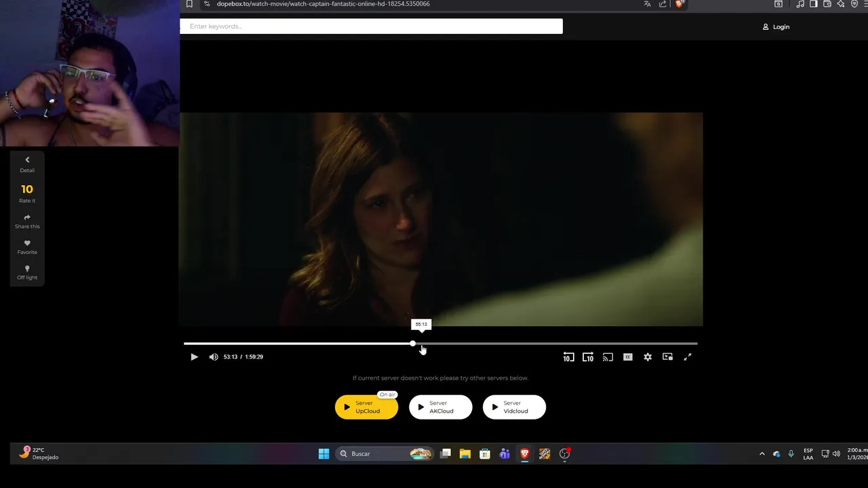Enter fullscreen with the expand icon
The width and height of the screenshot is (868, 488).
(687, 357)
